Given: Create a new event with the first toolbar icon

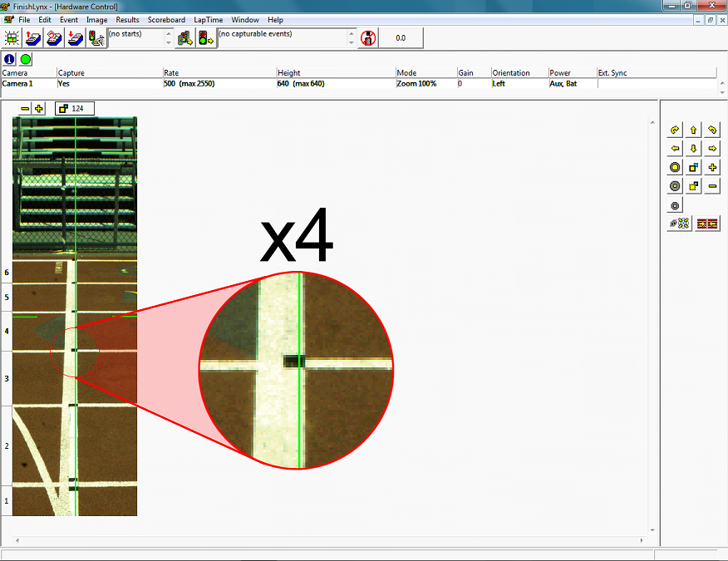Looking at the screenshot, I should pyautogui.click(x=12, y=37).
